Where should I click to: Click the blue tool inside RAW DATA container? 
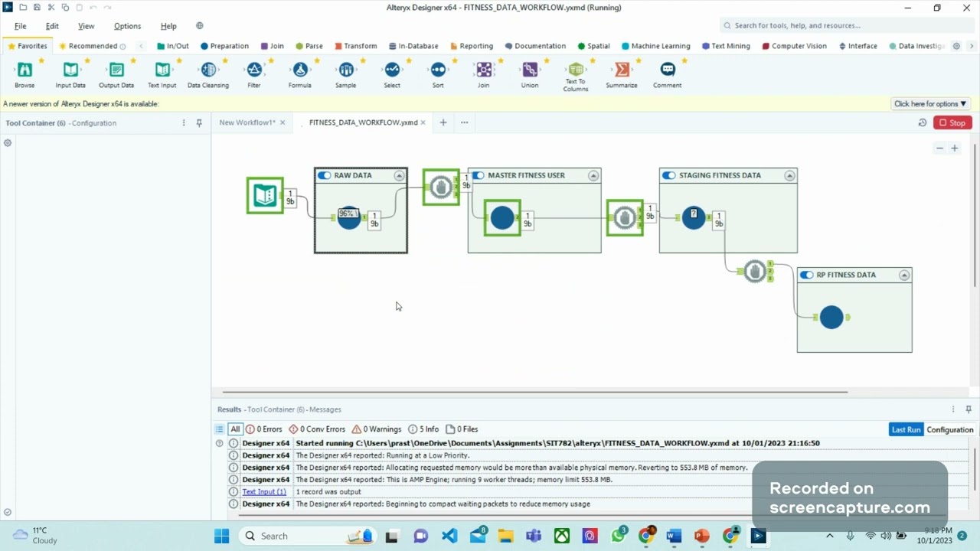pyautogui.click(x=349, y=218)
